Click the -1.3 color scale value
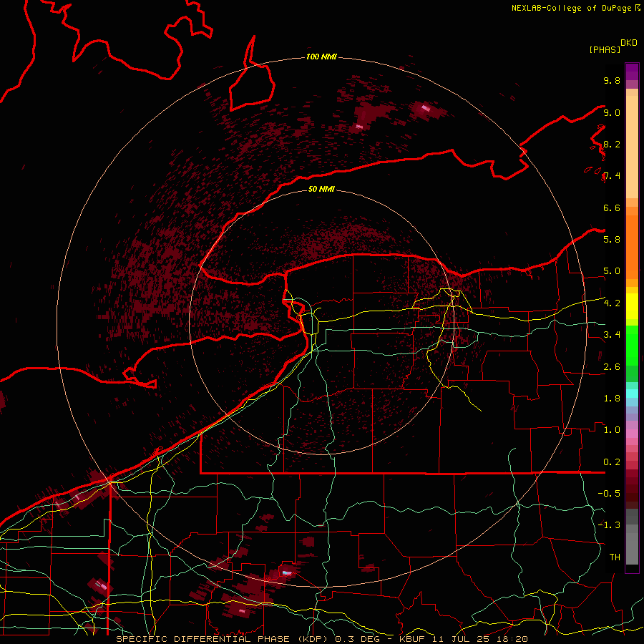Image resolution: width=644 pixels, height=644 pixels. coord(609,525)
